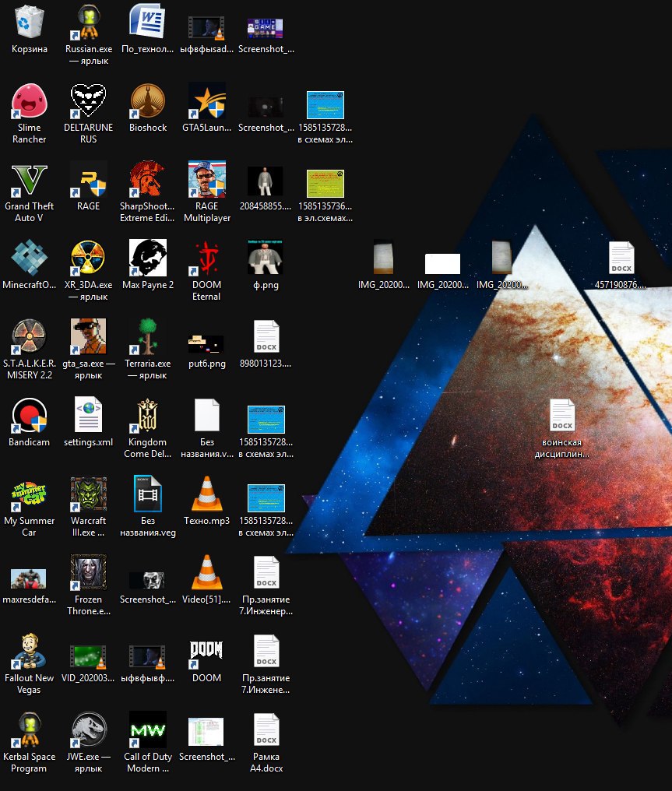Select the My Summer Car icon
The height and width of the screenshot is (791, 672).
coord(30,494)
